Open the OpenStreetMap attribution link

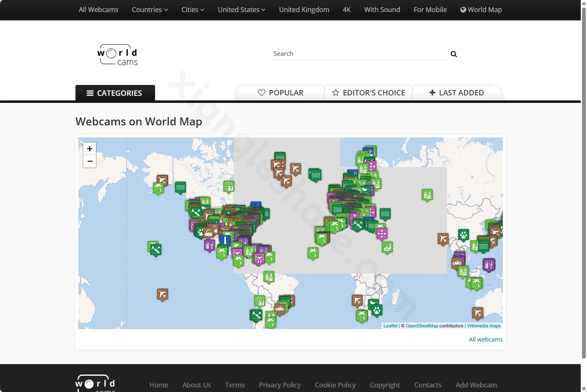pyautogui.click(x=422, y=326)
